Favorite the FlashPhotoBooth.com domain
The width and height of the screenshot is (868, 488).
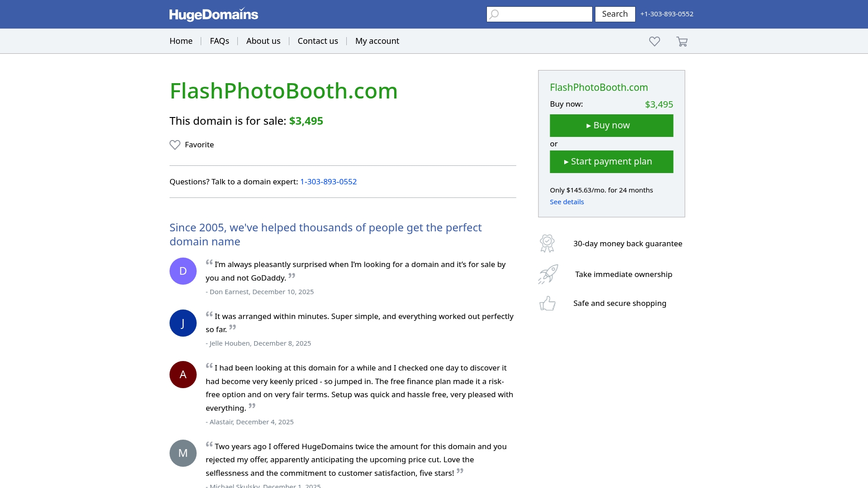191,145
